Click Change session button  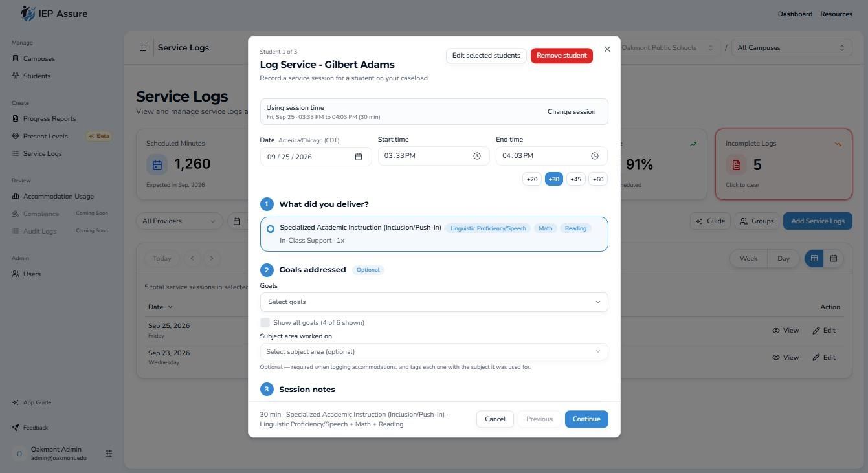click(572, 112)
